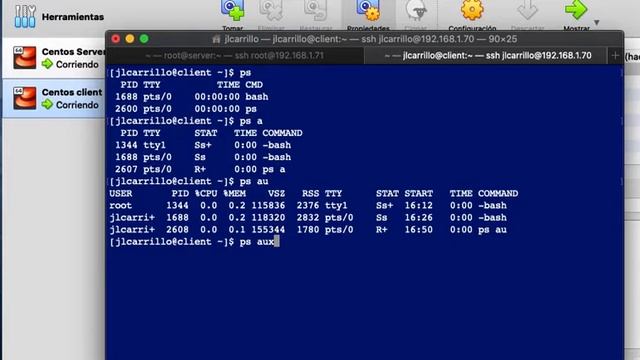
Task: Open Herramientas tools icon in VirtualBox
Action: coord(25,16)
